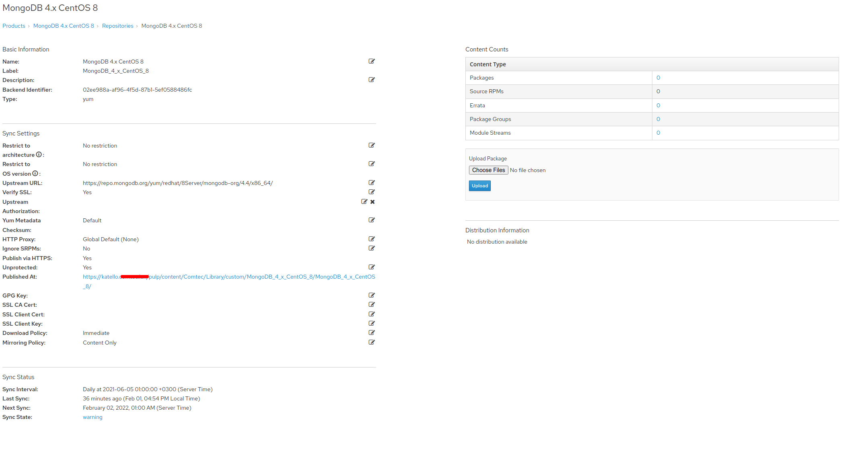Edit the Verify SSL setting
The image size is (868, 468).
click(x=372, y=192)
